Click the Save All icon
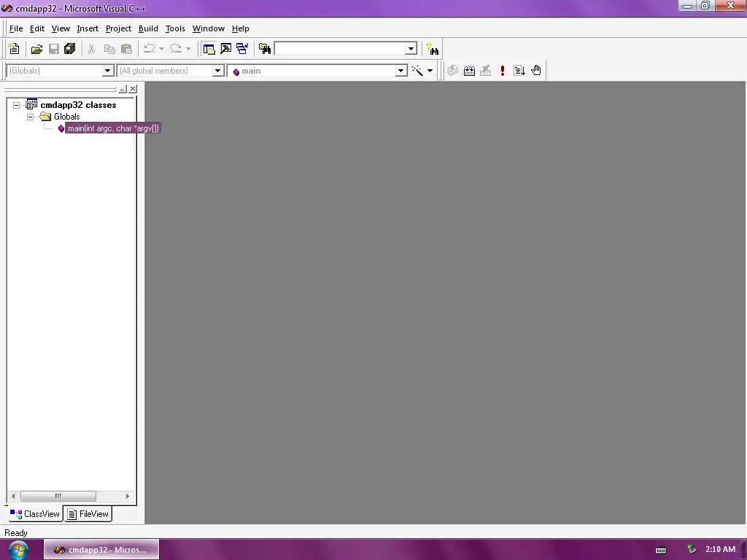This screenshot has width=747, height=560. coord(69,49)
